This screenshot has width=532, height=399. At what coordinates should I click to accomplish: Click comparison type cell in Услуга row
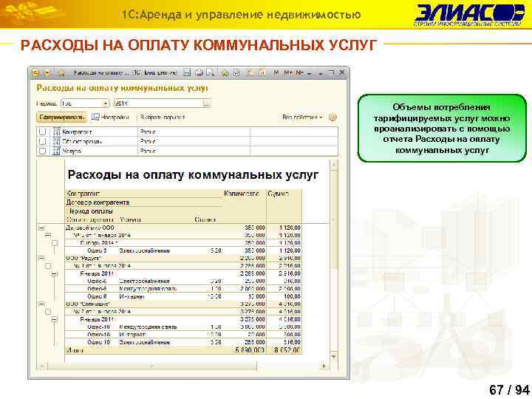click(x=194, y=151)
